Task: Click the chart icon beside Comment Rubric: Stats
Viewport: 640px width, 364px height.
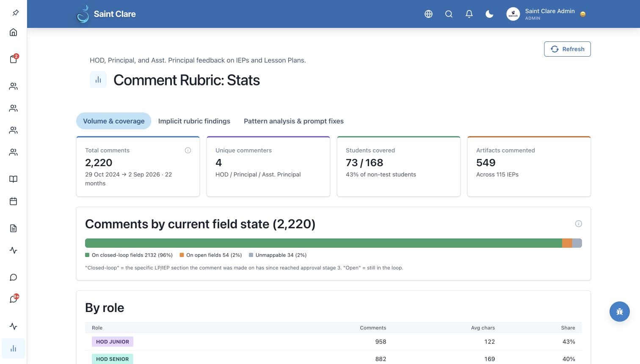Action: 98,79
